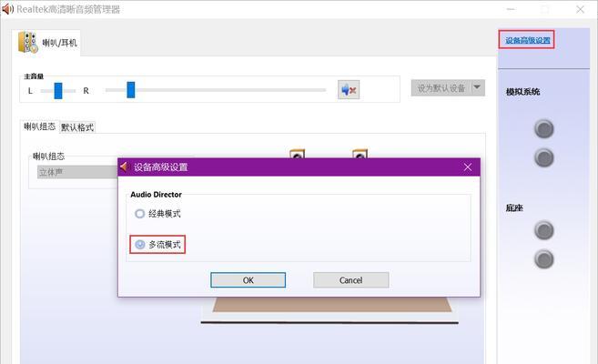This screenshot has height=364, width=598.
Task: Click the right speaker image in preview
Action: pos(360,154)
